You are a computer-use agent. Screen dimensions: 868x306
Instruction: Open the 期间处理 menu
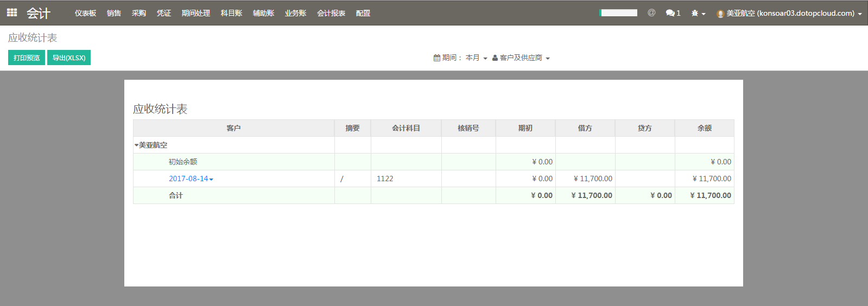point(196,13)
